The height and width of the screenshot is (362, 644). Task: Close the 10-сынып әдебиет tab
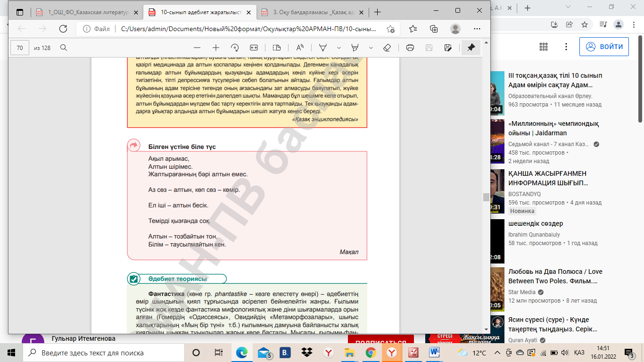[x=249, y=12]
